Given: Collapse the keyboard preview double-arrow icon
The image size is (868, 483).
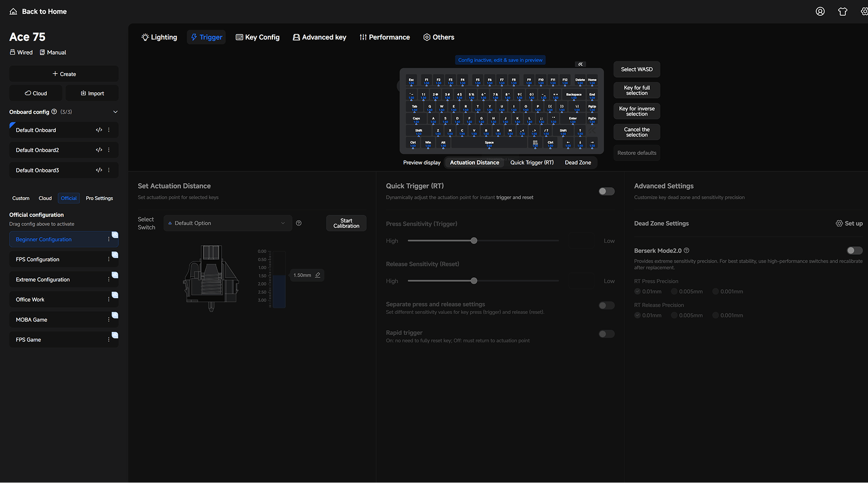Looking at the screenshot, I should (580, 64).
